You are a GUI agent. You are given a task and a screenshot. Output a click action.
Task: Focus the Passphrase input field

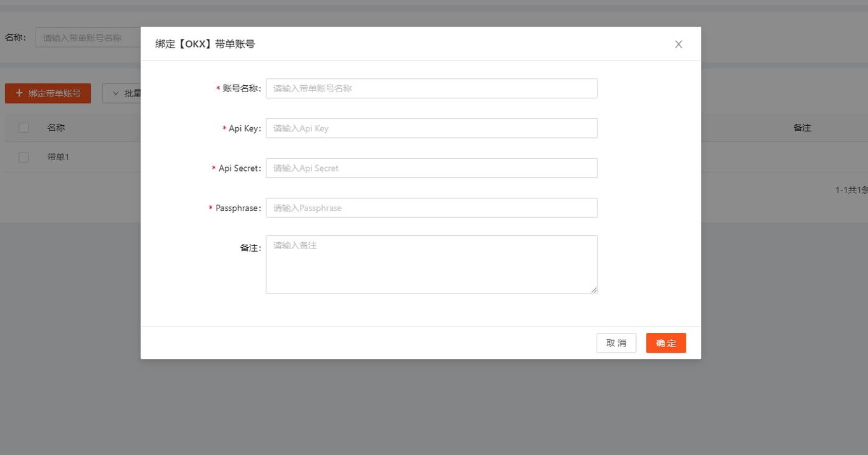coord(431,208)
